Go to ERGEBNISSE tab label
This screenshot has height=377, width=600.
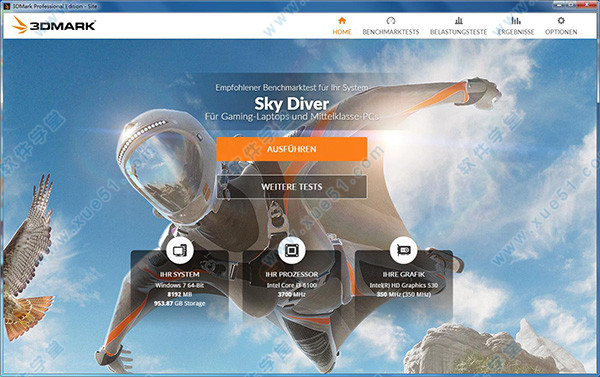516,32
